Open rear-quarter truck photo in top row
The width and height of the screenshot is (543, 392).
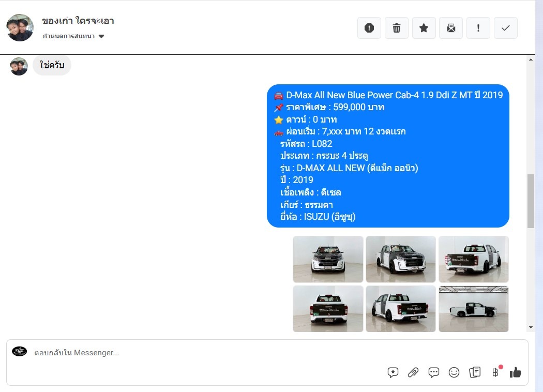click(x=473, y=259)
